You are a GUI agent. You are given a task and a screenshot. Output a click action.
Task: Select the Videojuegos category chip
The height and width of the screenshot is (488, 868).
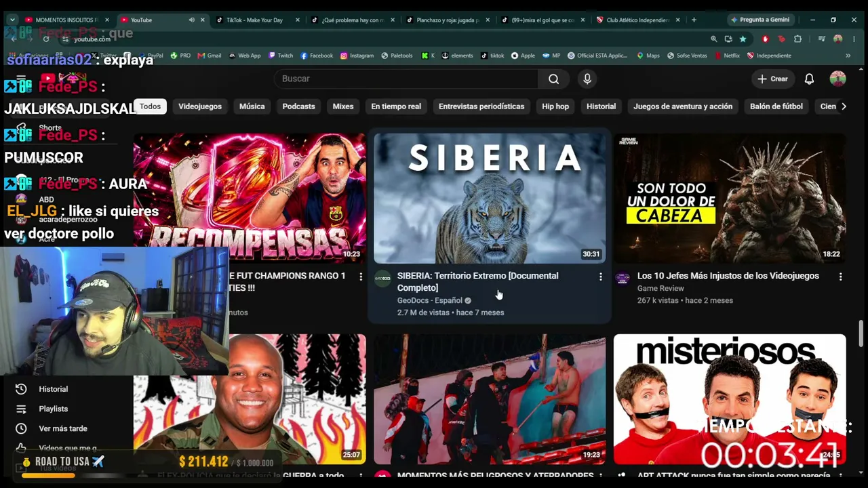pyautogui.click(x=200, y=106)
